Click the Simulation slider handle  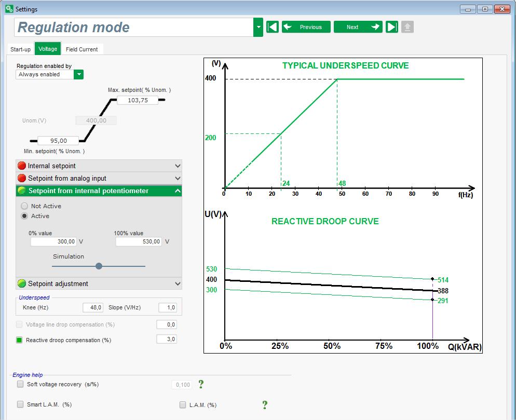click(x=99, y=266)
